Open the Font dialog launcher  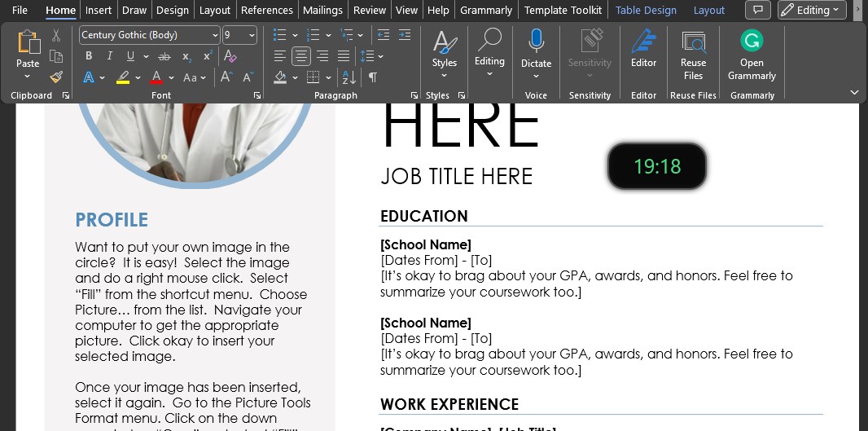point(256,96)
